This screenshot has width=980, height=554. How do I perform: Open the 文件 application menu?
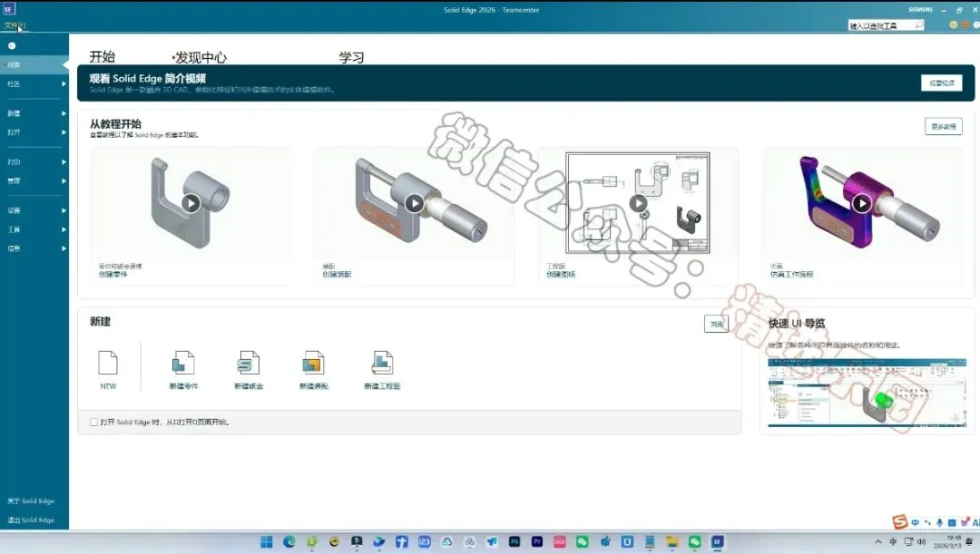[15, 25]
